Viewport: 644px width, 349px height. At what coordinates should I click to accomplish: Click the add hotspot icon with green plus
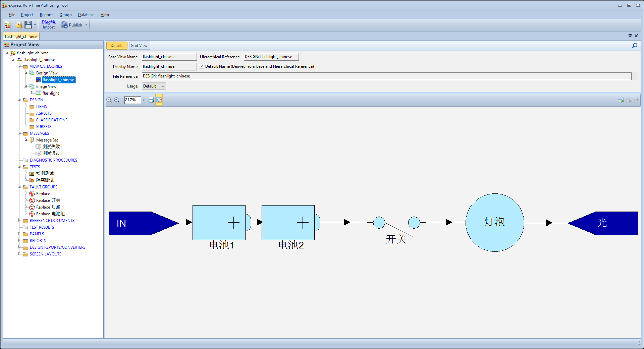tap(621, 100)
